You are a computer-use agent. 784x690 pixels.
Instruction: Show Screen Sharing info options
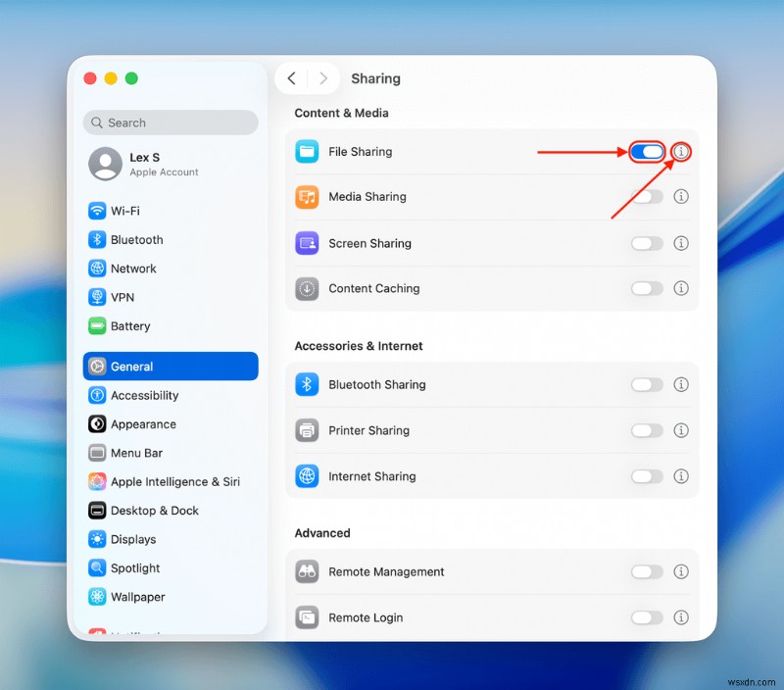(x=681, y=243)
